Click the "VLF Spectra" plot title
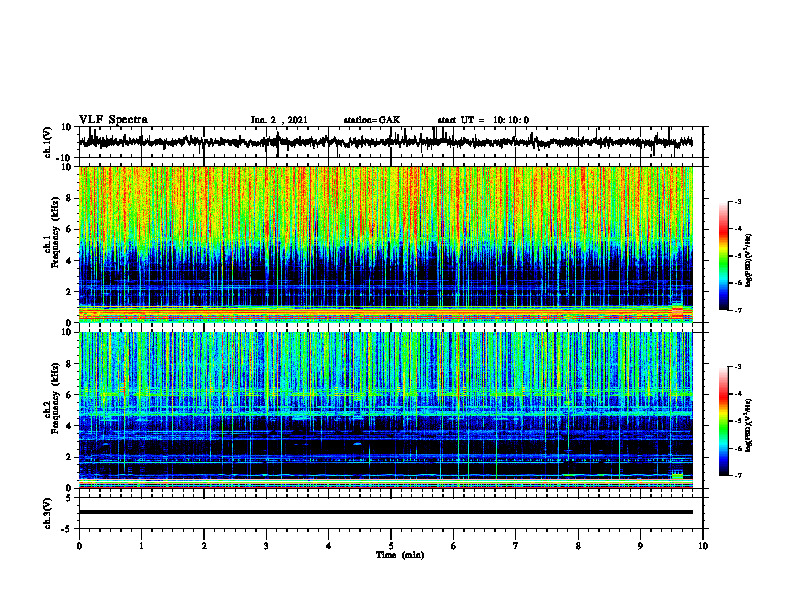This screenshot has height=612, width=792. (113, 120)
